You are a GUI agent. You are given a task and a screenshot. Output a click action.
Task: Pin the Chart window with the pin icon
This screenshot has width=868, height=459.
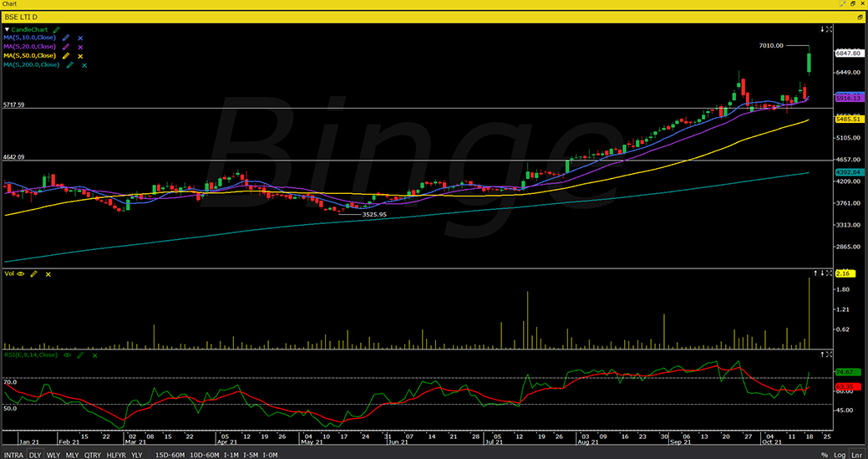coord(843,3)
